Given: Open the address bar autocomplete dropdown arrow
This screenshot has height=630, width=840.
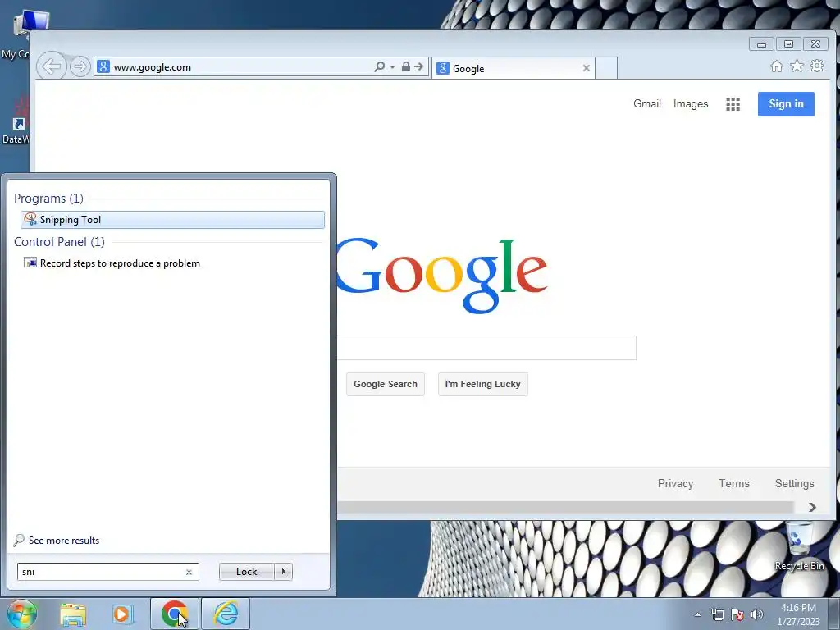Looking at the screenshot, I should [x=392, y=67].
